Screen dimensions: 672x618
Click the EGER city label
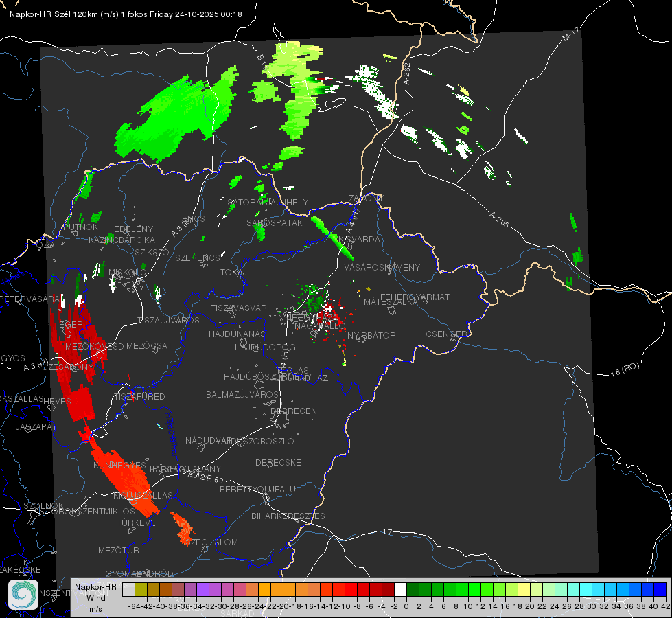[x=71, y=324]
